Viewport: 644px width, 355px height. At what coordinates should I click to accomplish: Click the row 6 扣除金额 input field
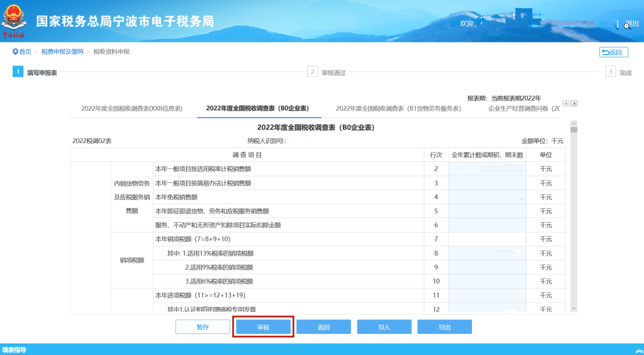[487, 225]
